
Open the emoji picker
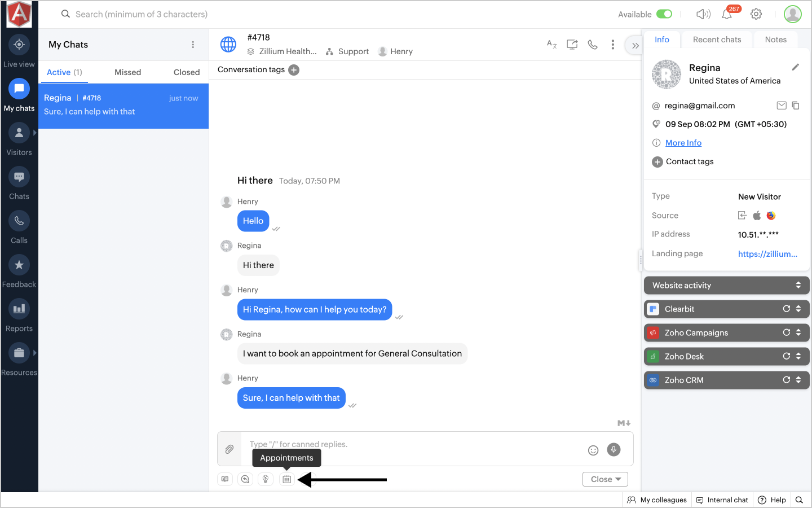point(593,450)
